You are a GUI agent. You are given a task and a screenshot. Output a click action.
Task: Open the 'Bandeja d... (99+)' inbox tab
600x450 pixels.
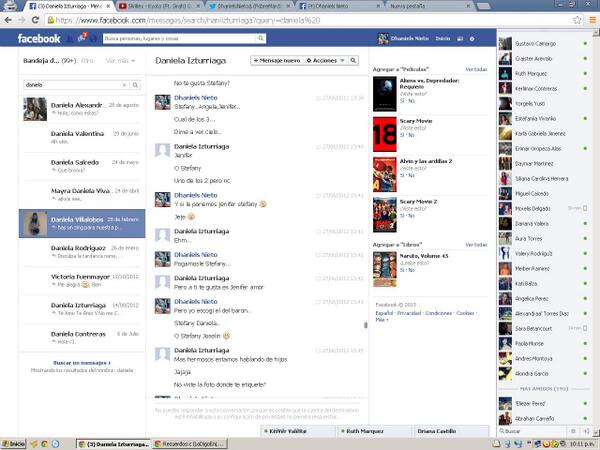50,61
